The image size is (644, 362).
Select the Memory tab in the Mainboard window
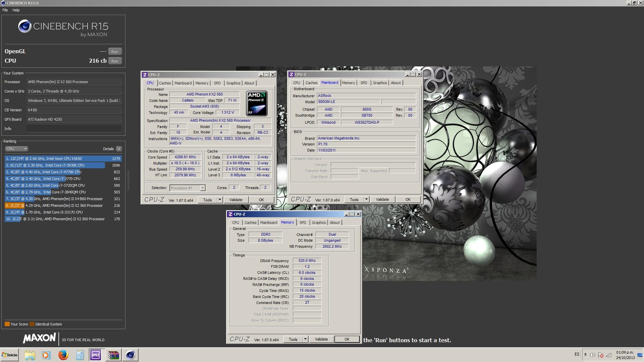(348, 83)
